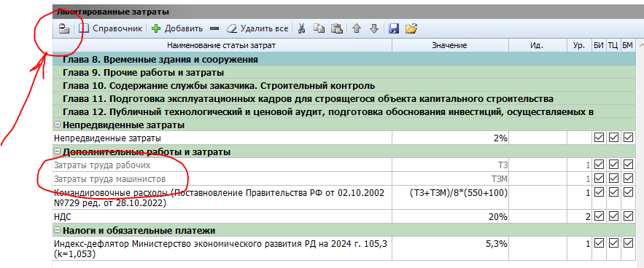Toggle БМ checkbox for Индекс-дефлятор row
Screen dimensions: 644x268
[628, 243]
